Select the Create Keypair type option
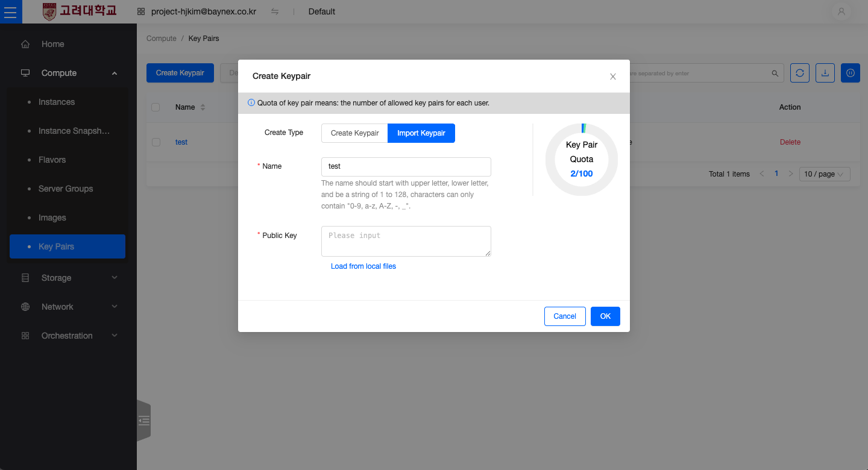 [x=355, y=133]
